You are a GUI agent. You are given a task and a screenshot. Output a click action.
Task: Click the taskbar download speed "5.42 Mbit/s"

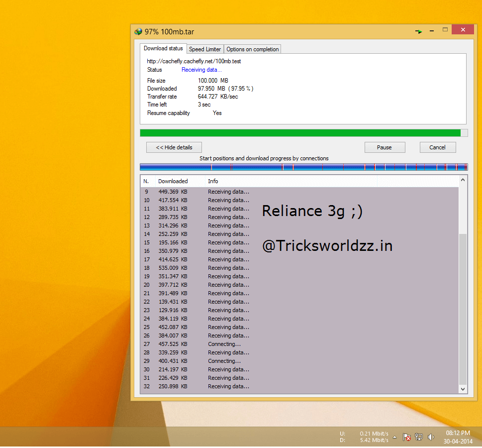pyautogui.click(x=374, y=441)
